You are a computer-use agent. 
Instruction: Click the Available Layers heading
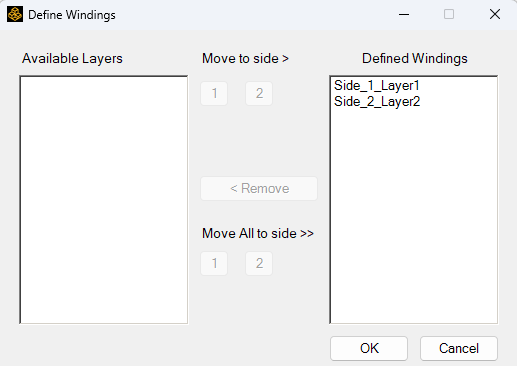[72, 59]
